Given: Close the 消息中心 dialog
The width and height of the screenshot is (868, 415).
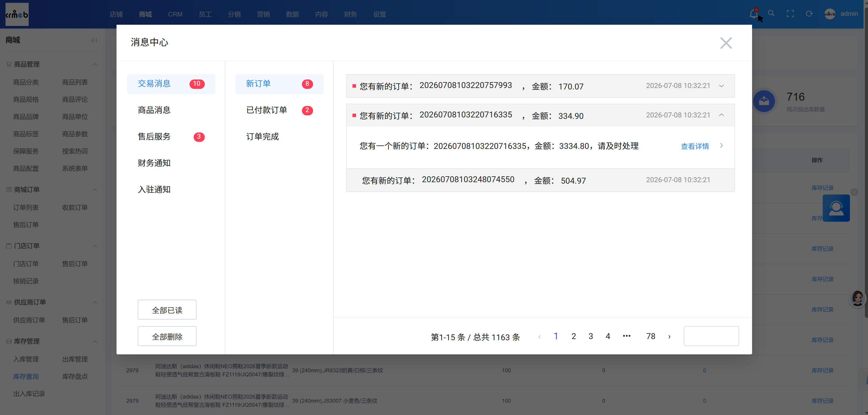Looking at the screenshot, I should click(726, 43).
